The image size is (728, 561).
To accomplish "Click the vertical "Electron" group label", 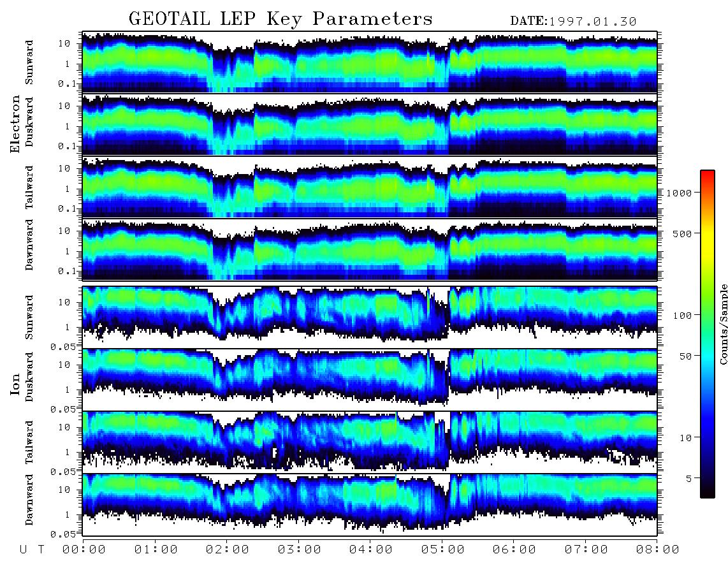I will 15,124.
